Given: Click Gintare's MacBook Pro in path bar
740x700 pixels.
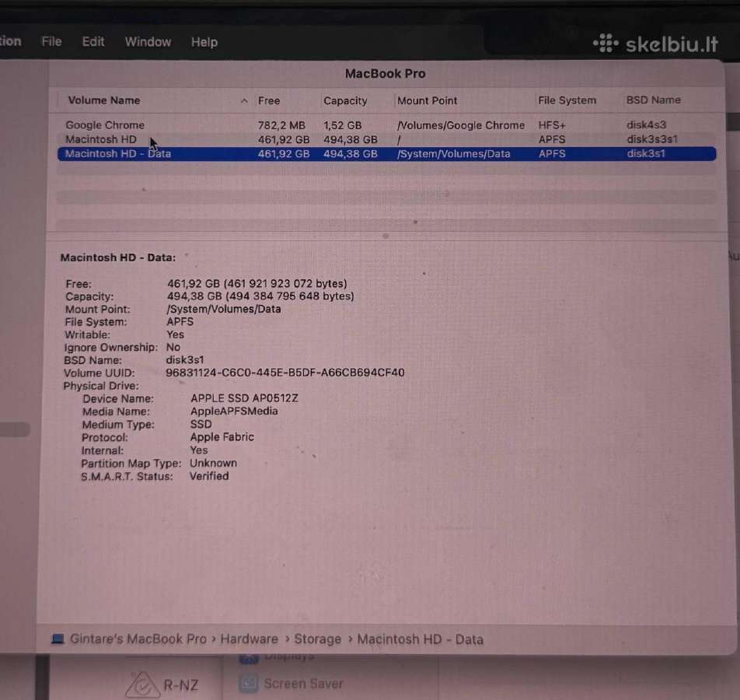Looking at the screenshot, I should [138, 639].
